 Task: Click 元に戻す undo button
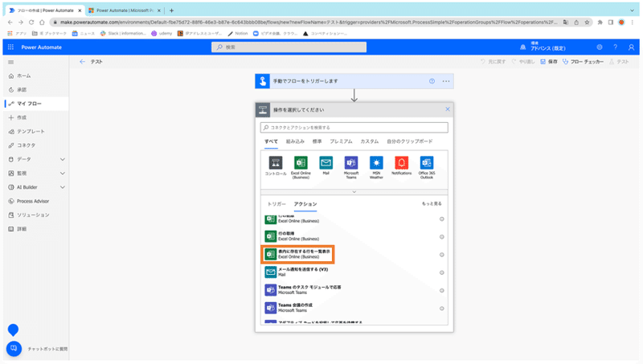(x=494, y=62)
